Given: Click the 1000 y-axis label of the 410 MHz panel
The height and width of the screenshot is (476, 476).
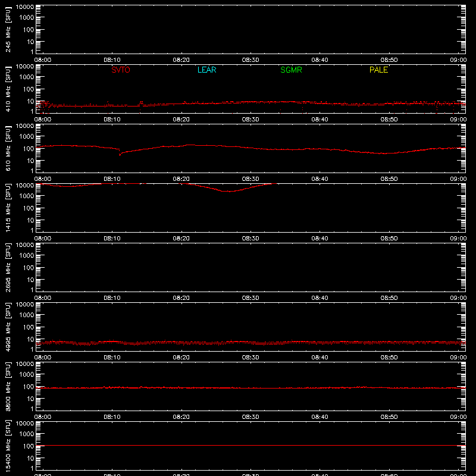Looking at the screenshot, I should point(27,77).
